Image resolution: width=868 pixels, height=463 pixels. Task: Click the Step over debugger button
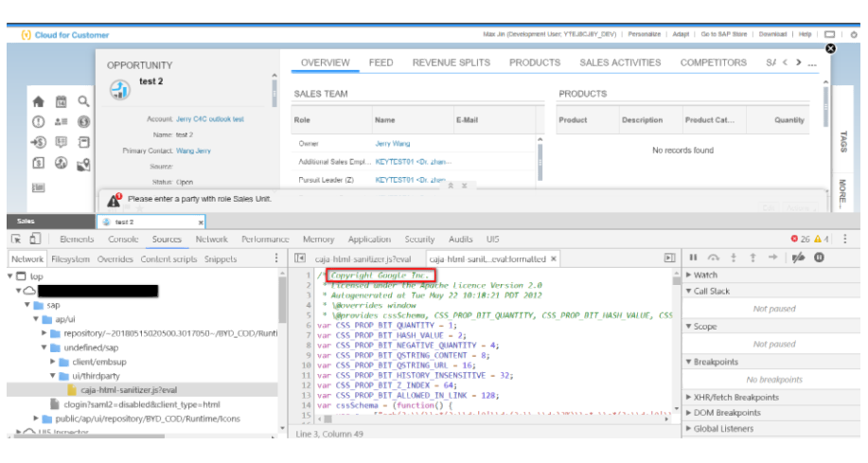click(x=714, y=258)
